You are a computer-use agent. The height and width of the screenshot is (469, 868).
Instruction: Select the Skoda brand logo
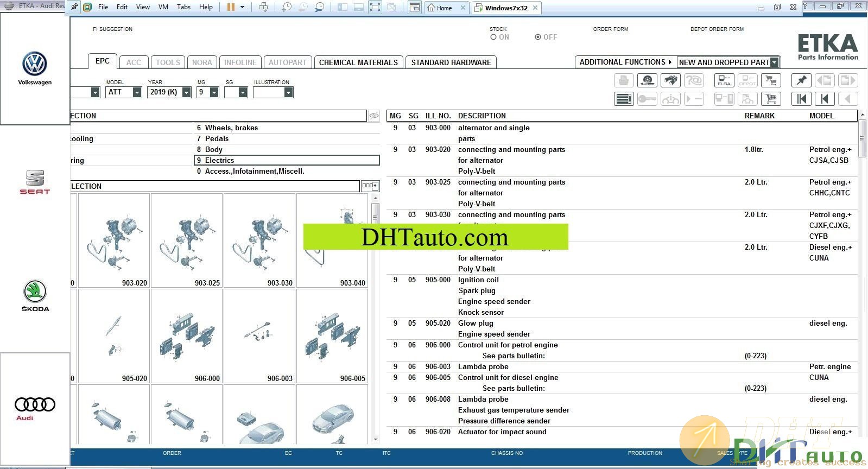point(35,296)
